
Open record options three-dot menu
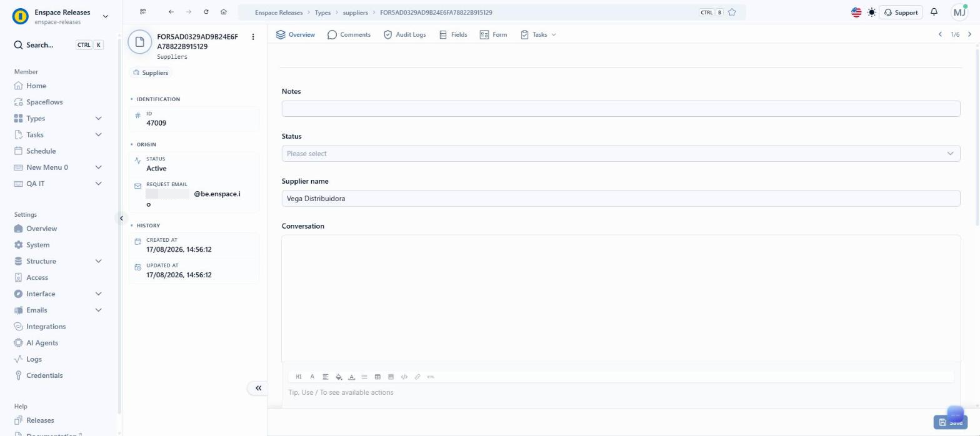click(253, 37)
